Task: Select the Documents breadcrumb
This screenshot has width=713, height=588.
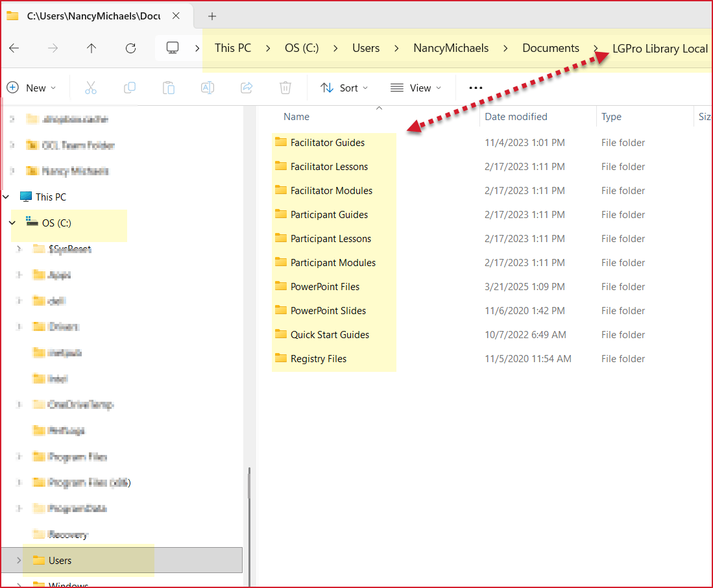Action: coord(551,48)
